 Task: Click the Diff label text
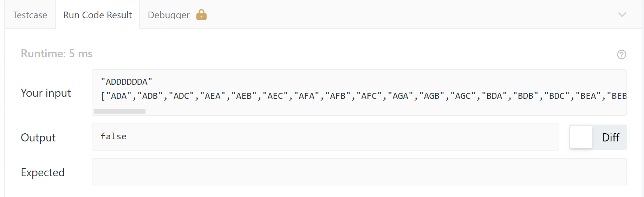click(x=610, y=137)
